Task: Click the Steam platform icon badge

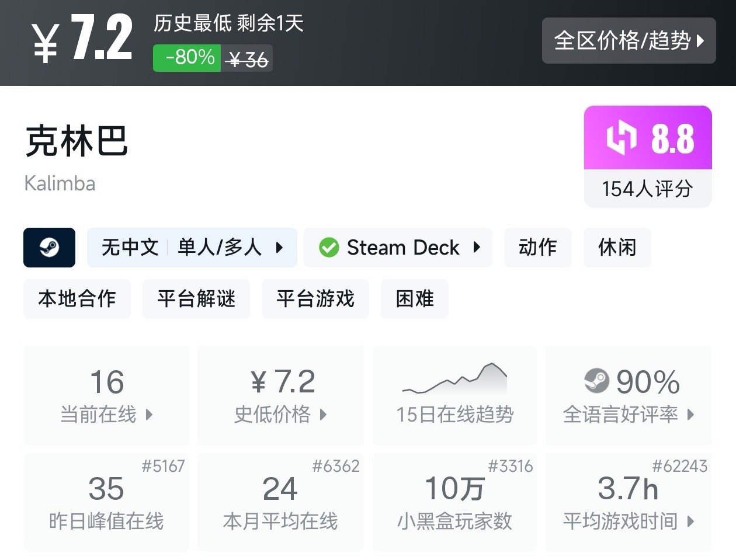Action: pos(49,248)
